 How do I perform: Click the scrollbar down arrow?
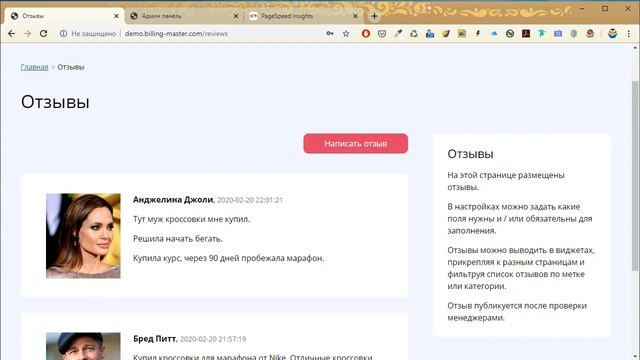635,356
